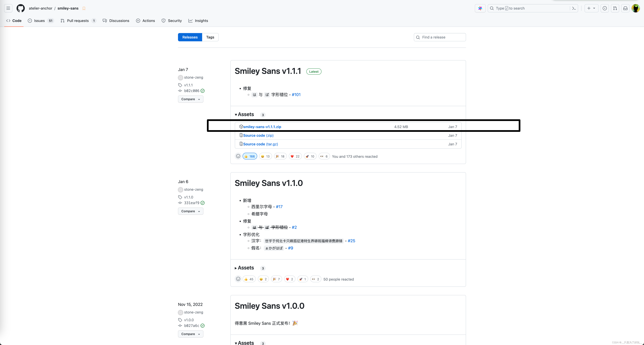Open issue #25 link
Viewport: 644px width, 345px height.
(351, 241)
